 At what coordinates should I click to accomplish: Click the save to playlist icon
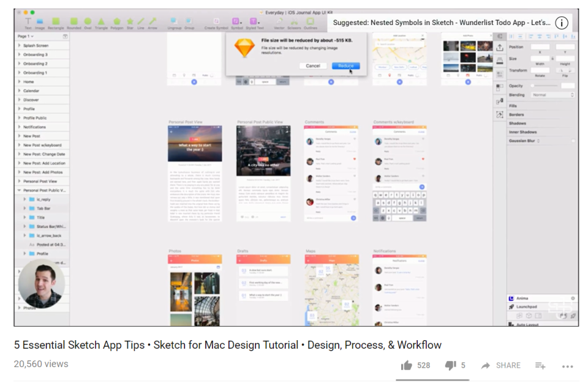(540, 365)
